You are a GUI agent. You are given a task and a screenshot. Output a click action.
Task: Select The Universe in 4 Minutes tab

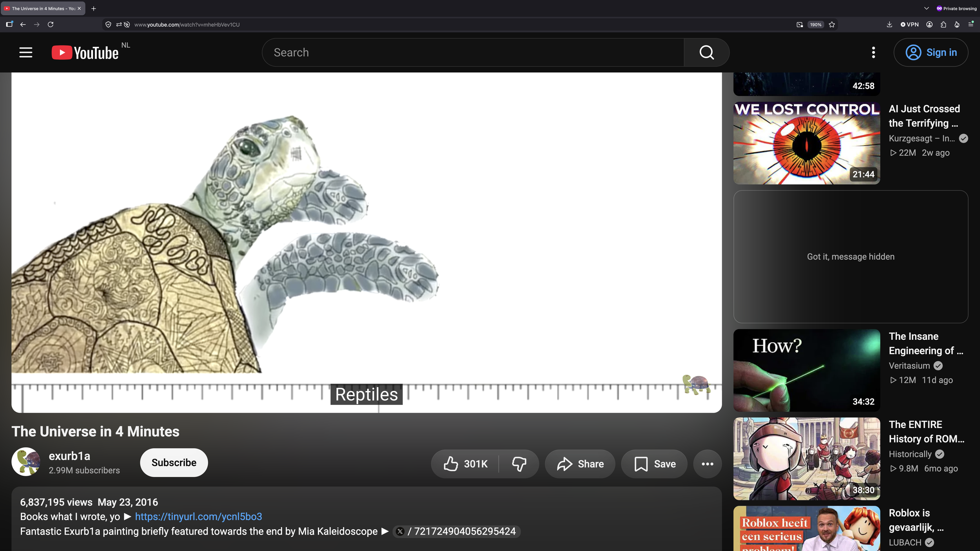43,8
